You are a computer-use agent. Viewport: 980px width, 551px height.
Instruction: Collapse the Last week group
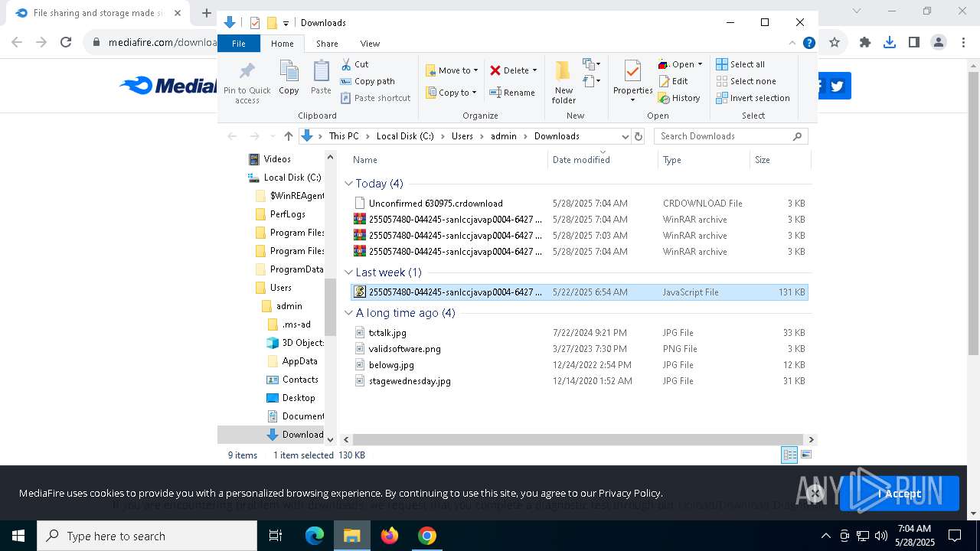point(348,272)
